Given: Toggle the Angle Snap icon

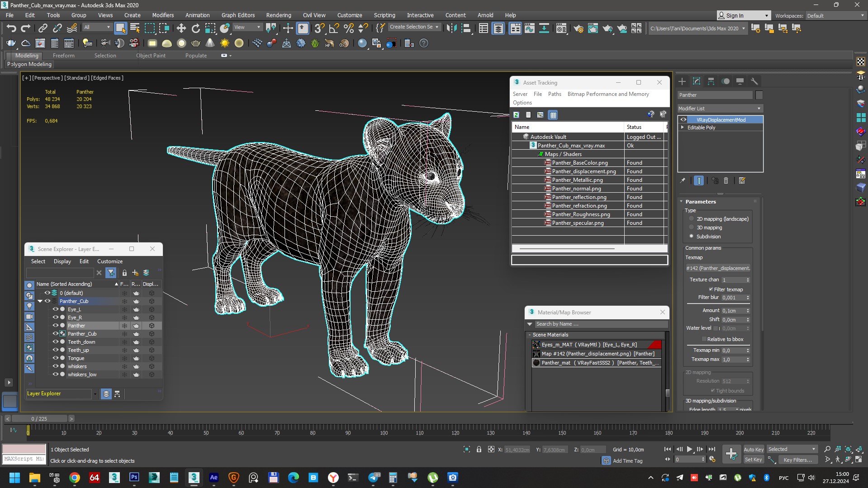Looking at the screenshot, I should [x=334, y=28].
